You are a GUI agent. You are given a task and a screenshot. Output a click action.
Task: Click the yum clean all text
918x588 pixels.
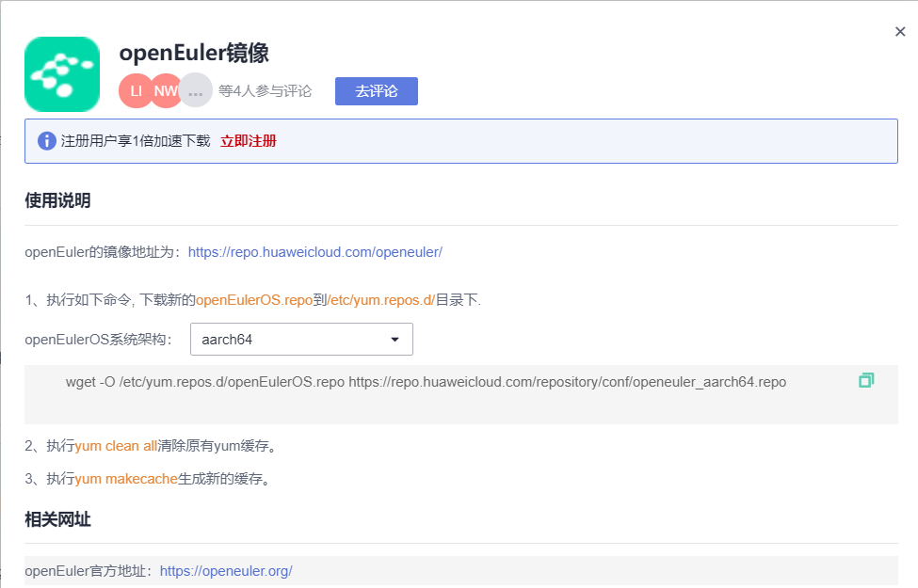(116, 446)
